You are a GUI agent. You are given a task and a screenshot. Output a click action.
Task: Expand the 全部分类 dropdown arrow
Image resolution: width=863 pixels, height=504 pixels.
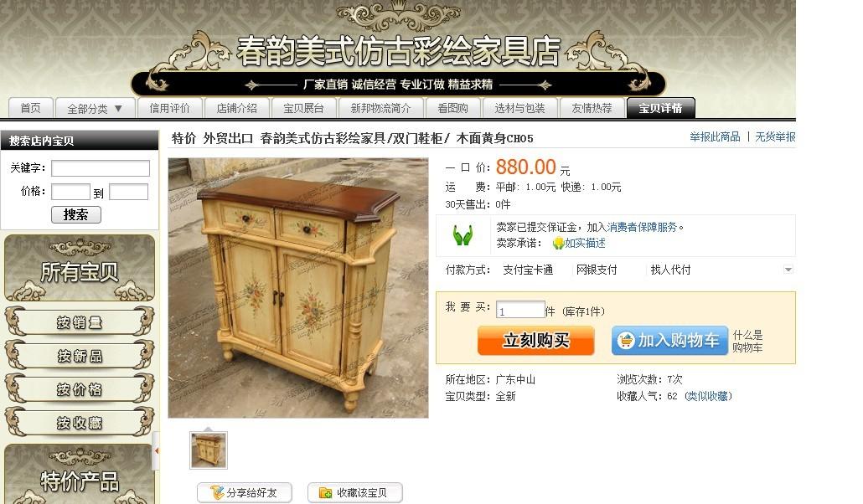(x=118, y=108)
